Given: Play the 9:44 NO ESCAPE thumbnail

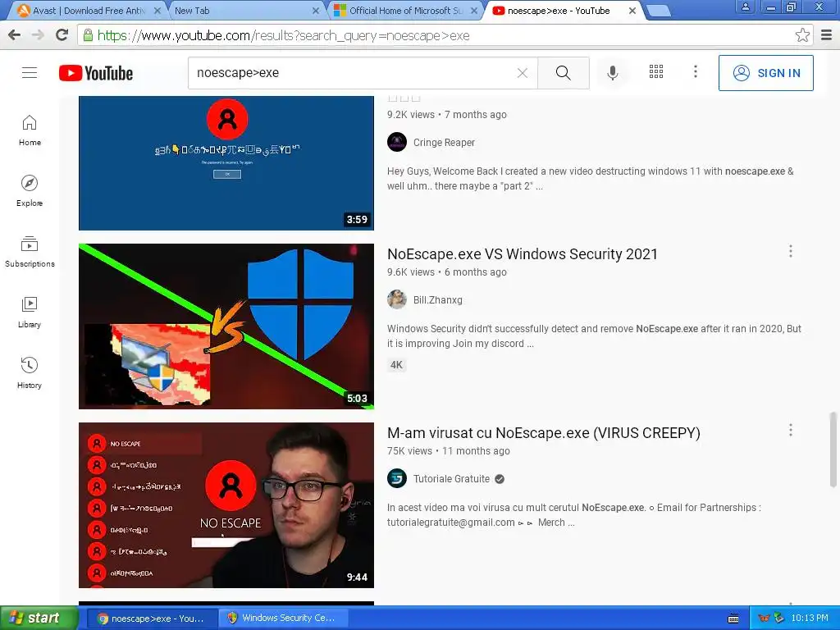Looking at the screenshot, I should click(226, 505).
